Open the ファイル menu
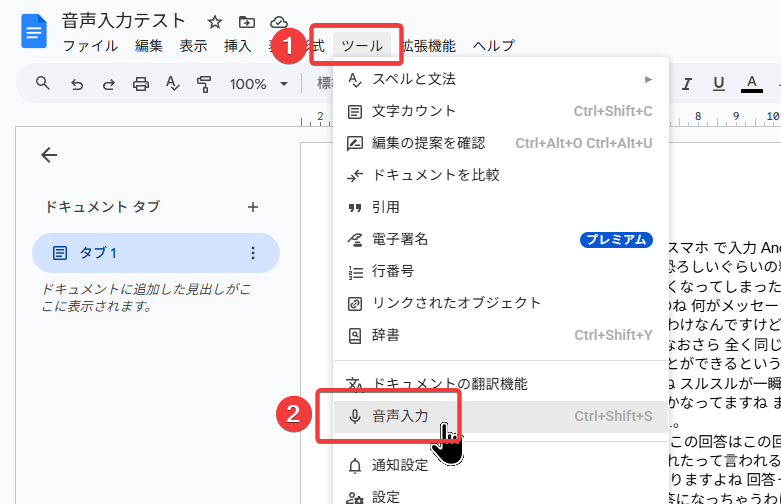This screenshot has height=504, width=781. [91, 46]
